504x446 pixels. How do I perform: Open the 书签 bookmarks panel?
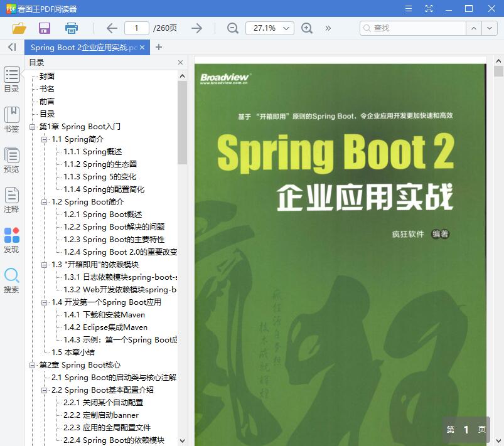11,120
